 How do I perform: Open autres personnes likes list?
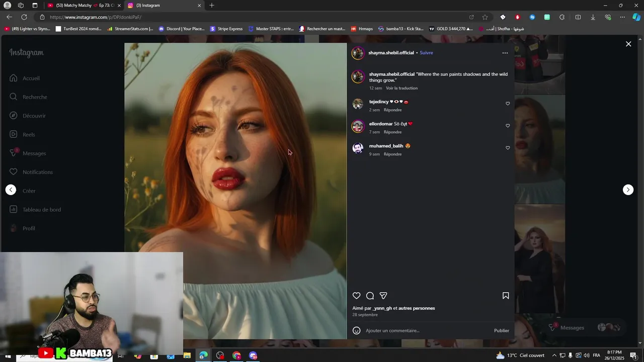pos(417,308)
